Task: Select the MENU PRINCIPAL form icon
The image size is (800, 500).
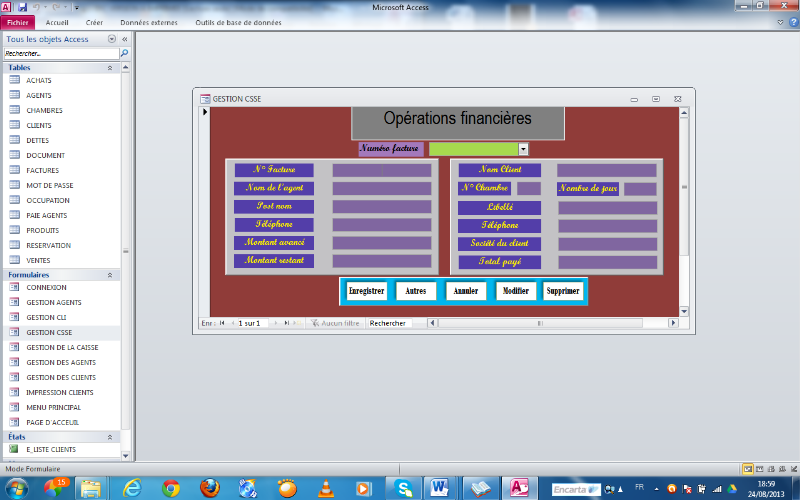Action: (x=15, y=407)
